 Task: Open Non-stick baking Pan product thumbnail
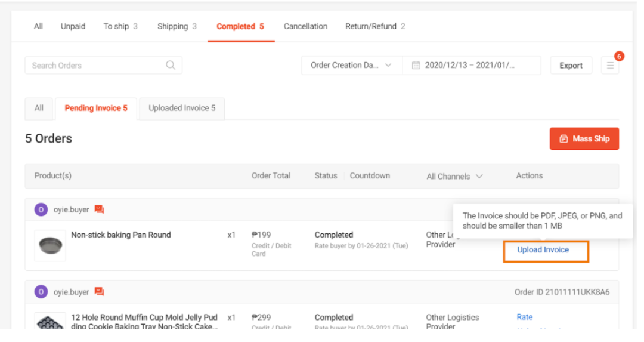point(50,245)
